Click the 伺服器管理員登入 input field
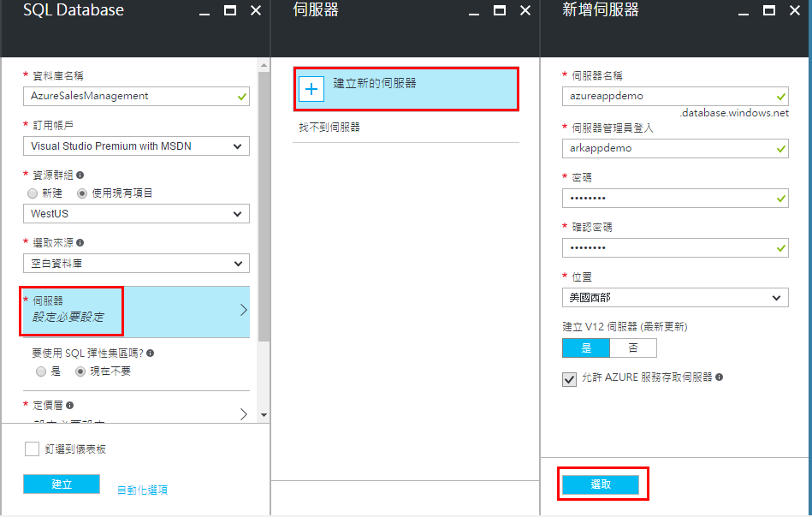The image size is (812, 517). 675,148
